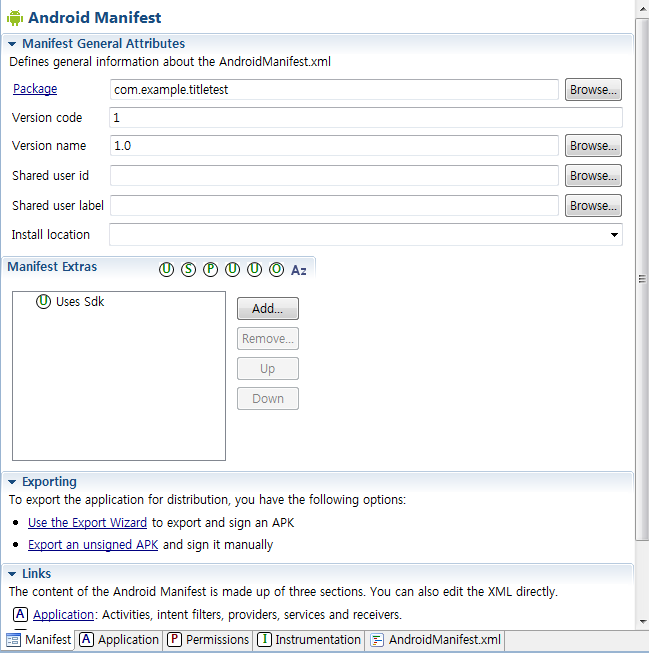This screenshot has width=649, height=653.
Task: Click the Down button beside extras list
Action: pos(268,399)
